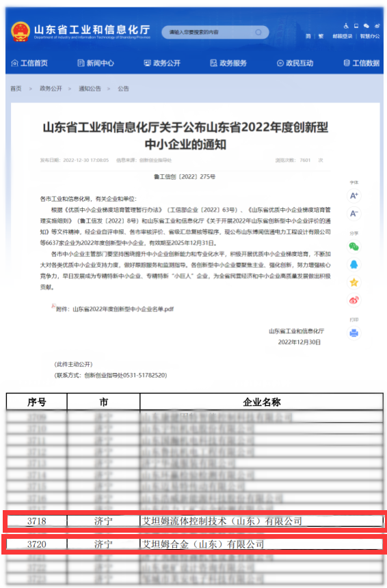Screen dimensions: 387x588
Task: Open 邮箱登录 mailbox login link
Action: (343, 36)
